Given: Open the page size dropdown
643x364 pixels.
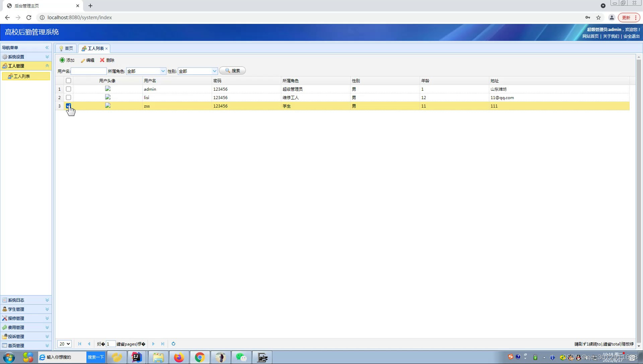Looking at the screenshot, I should pyautogui.click(x=65, y=344).
